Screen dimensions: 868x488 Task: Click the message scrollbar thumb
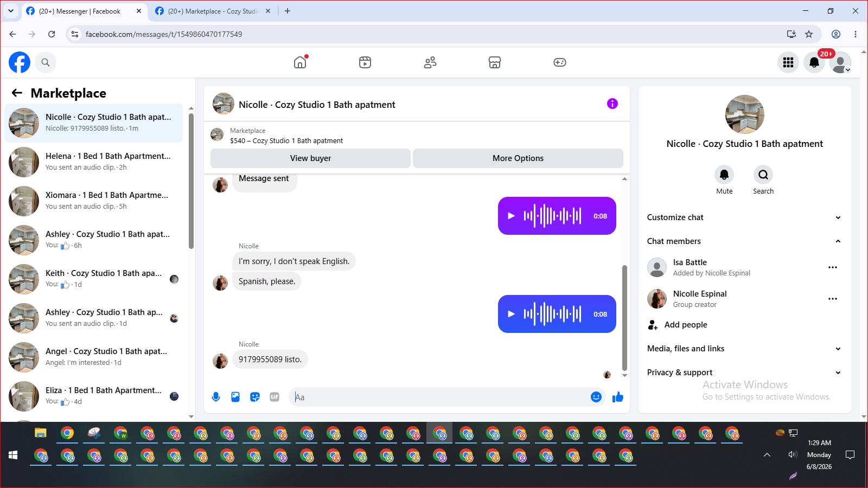tap(624, 318)
